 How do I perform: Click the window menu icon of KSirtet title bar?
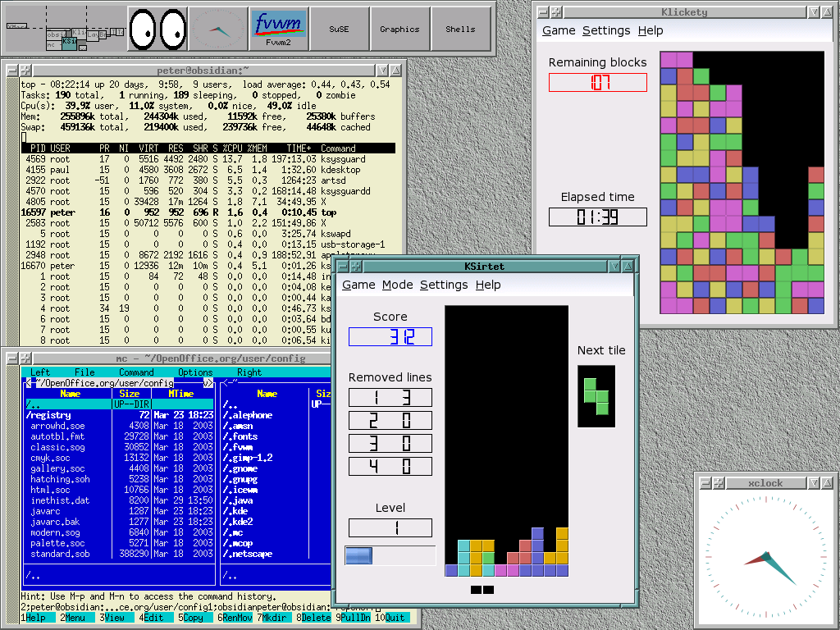(x=344, y=267)
